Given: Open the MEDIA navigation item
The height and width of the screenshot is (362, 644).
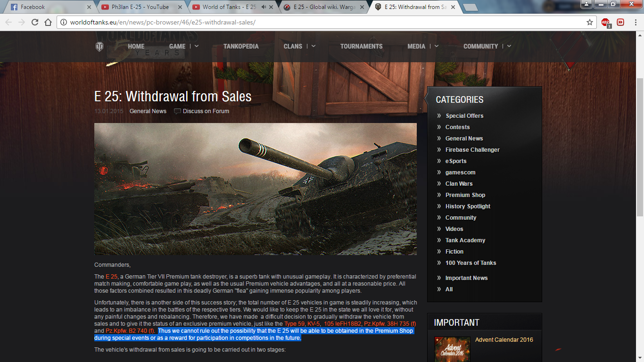Looking at the screenshot, I should (416, 46).
